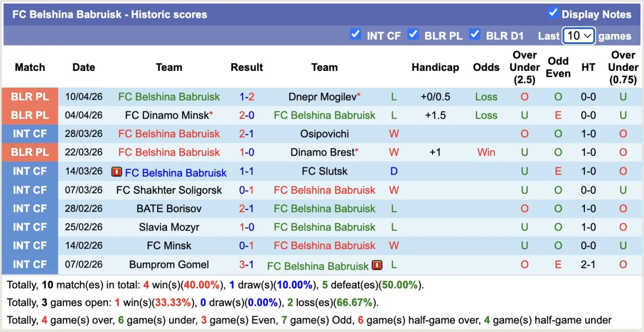The image size is (644, 332).
Task: Open Slavia Mozyr team link
Action: (x=169, y=227)
